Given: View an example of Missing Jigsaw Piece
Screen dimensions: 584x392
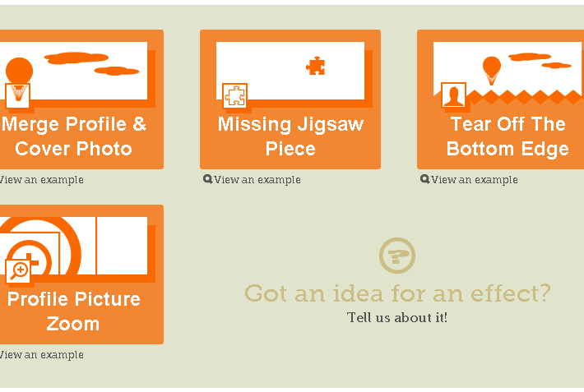Looking at the screenshot, I should pos(257,180).
